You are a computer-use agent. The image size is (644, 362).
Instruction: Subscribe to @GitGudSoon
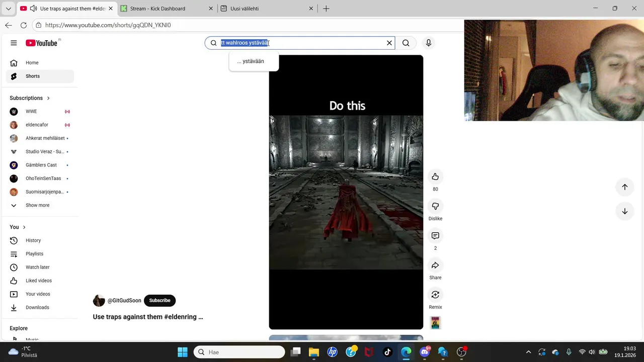coord(159,301)
